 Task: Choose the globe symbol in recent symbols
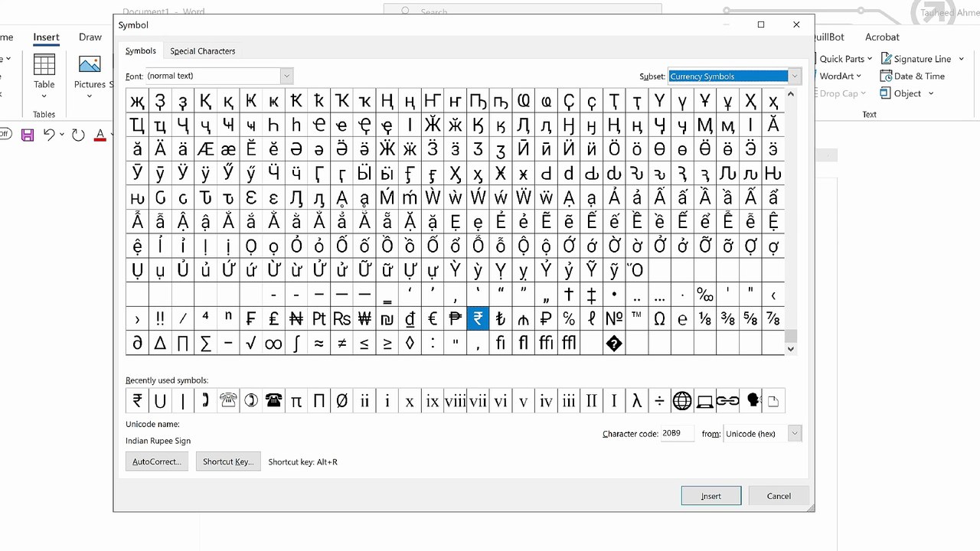click(x=682, y=400)
